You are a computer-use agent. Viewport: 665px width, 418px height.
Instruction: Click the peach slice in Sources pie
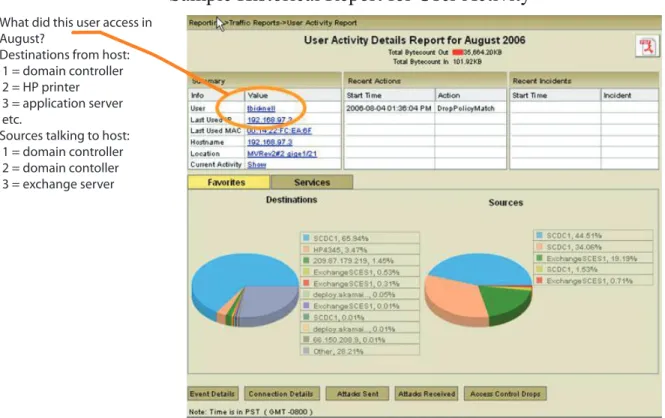click(454, 297)
